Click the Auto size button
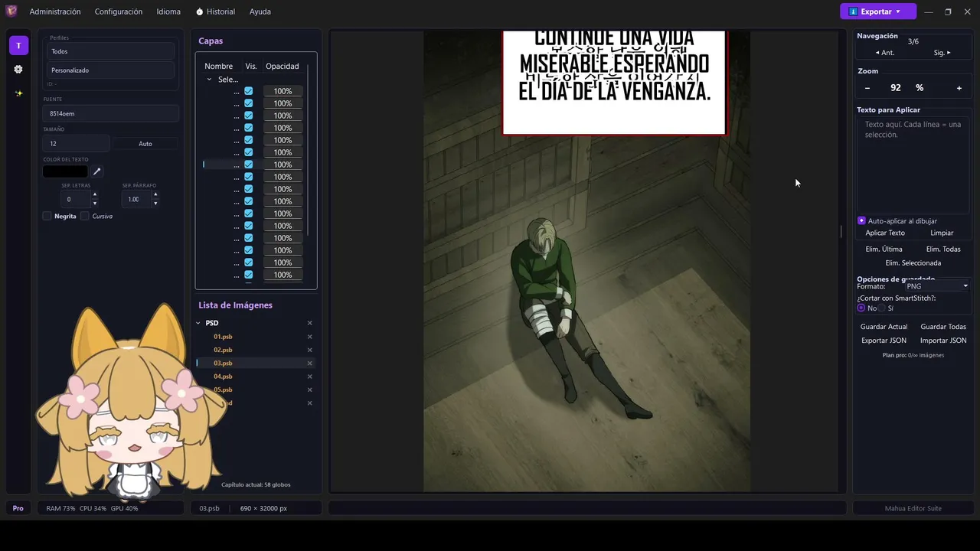 click(145, 143)
